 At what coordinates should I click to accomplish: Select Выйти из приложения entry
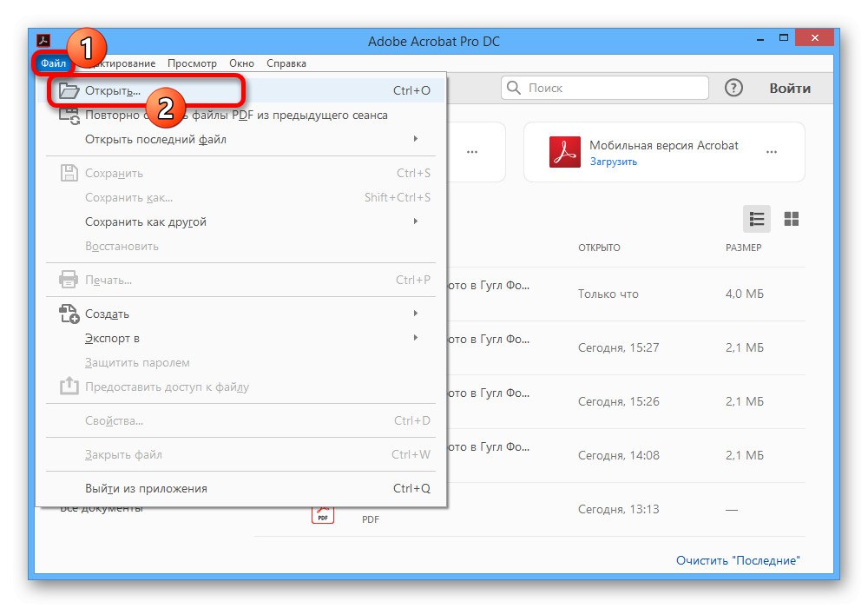pos(240,488)
